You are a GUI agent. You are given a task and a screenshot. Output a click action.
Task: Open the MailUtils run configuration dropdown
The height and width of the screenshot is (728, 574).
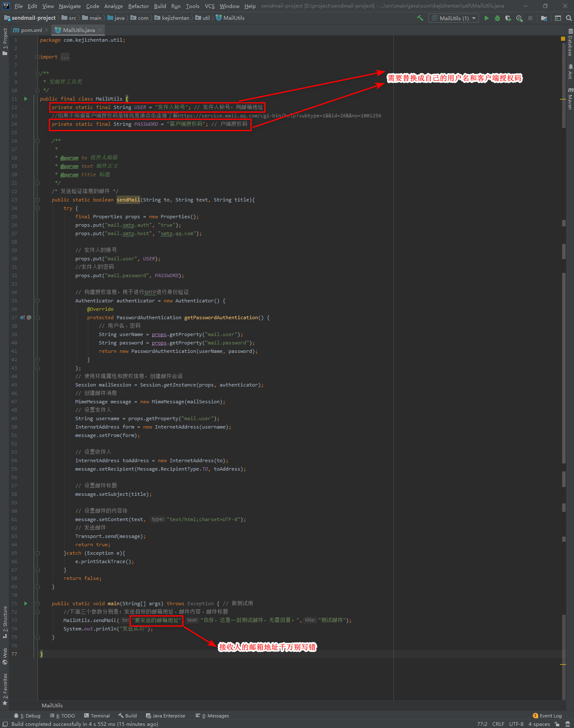454,18
